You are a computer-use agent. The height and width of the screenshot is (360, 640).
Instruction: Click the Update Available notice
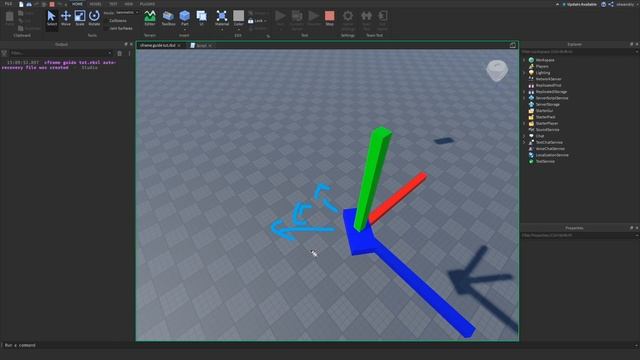579,4
